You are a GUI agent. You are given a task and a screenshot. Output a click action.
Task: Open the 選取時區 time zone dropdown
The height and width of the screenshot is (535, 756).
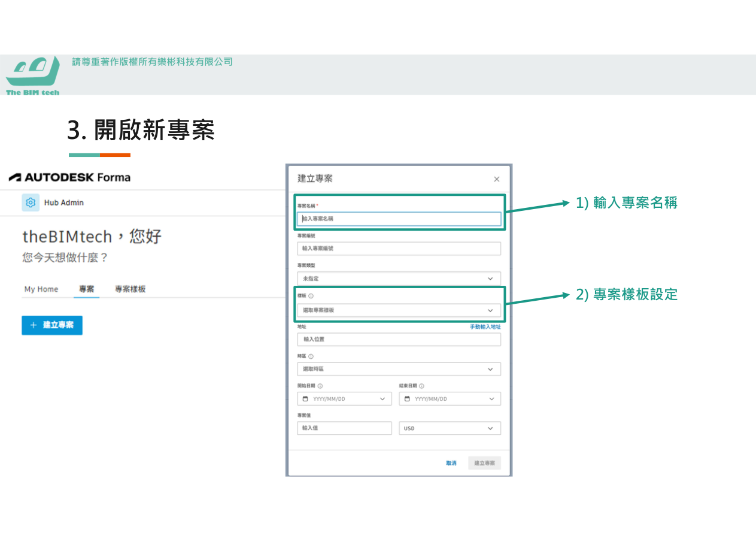coord(399,369)
